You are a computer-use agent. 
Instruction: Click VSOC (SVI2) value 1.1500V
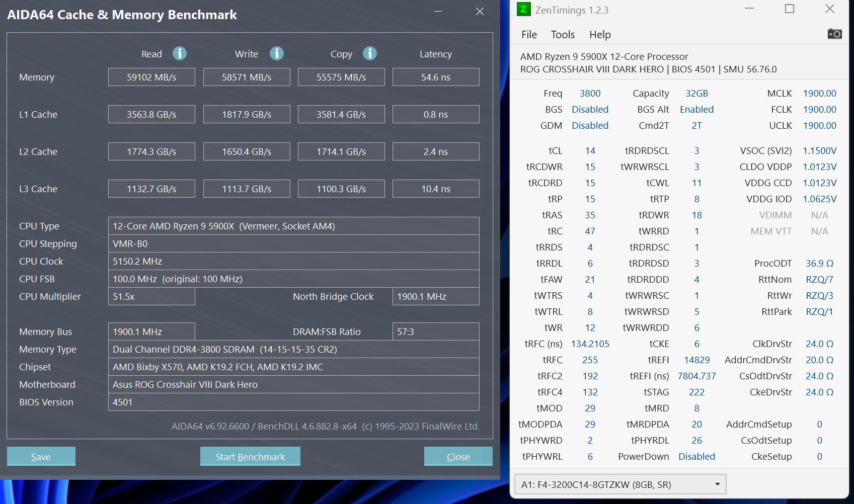[819, 150]
